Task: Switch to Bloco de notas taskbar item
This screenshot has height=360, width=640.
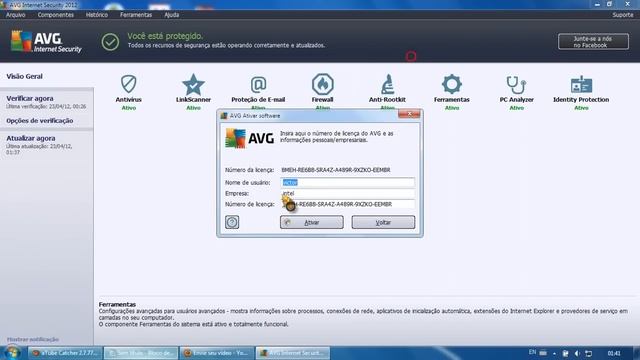Action: click(141, 353)
